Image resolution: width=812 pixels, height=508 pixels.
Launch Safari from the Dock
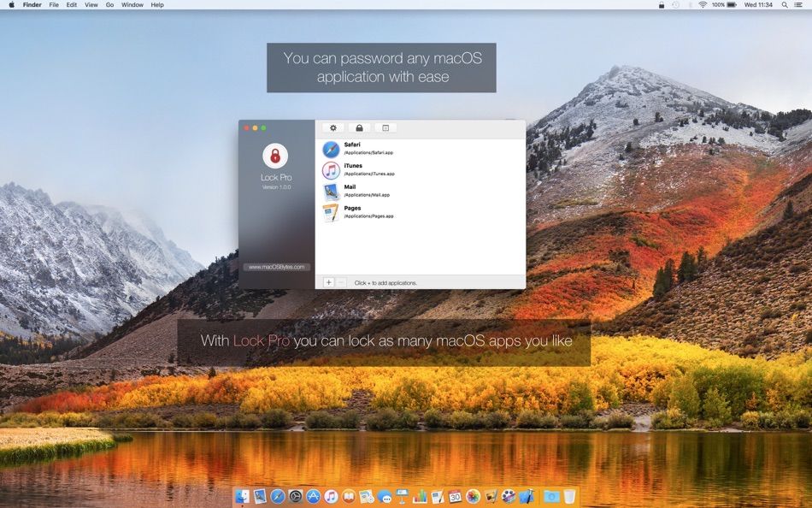[278, 497]
